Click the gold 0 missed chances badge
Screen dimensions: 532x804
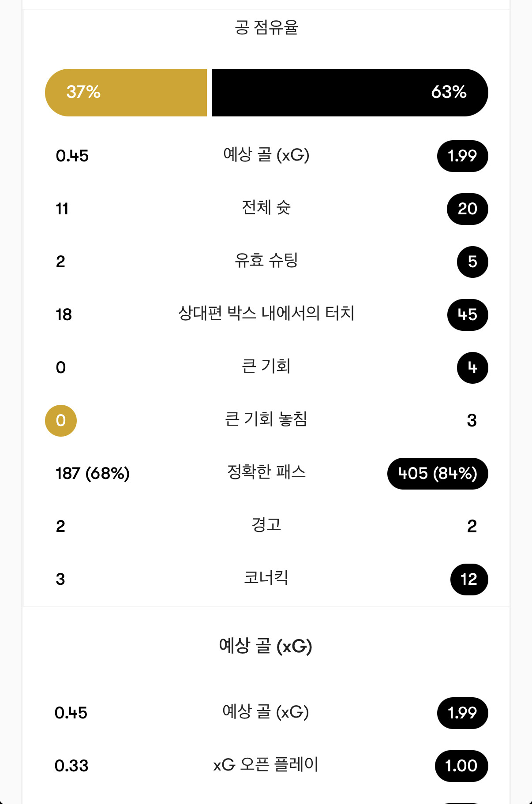pyautogui.click(x=61, y=421)
